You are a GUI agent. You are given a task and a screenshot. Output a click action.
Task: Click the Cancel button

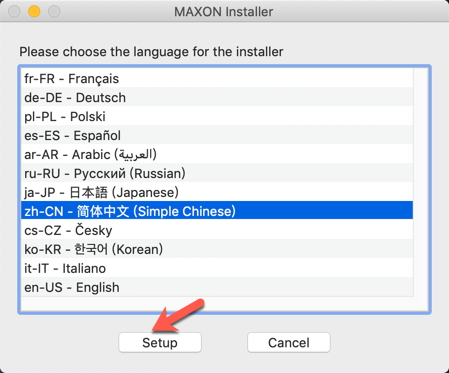[289, 342]
